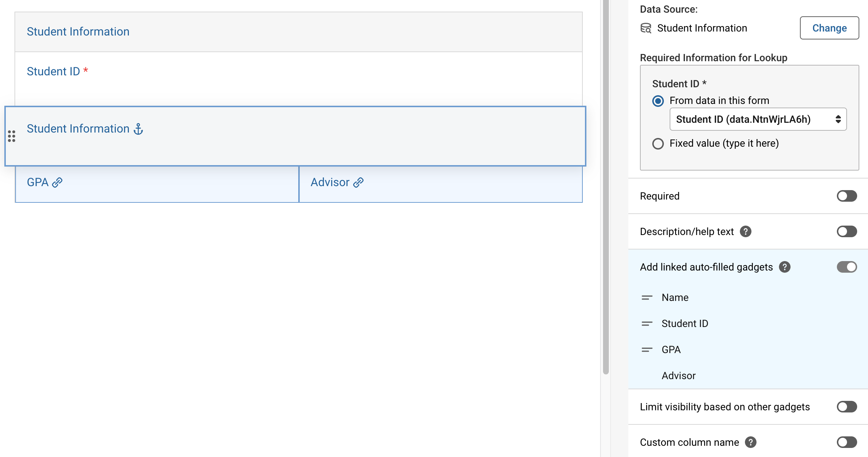Select the From data in this form option
Image resolution: width=868 pixels, height=457 pixels.
click(x=658, y=101)
